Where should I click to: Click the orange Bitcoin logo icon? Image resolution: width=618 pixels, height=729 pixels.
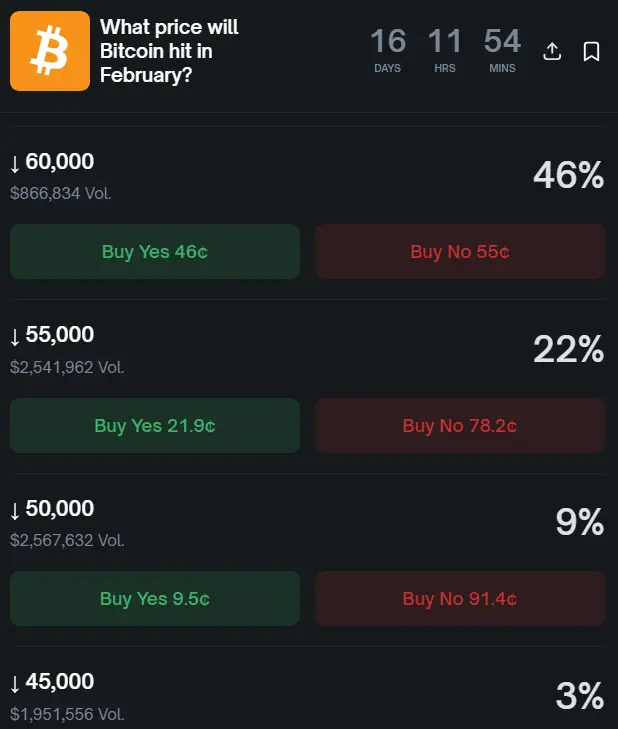pos(49,51)
